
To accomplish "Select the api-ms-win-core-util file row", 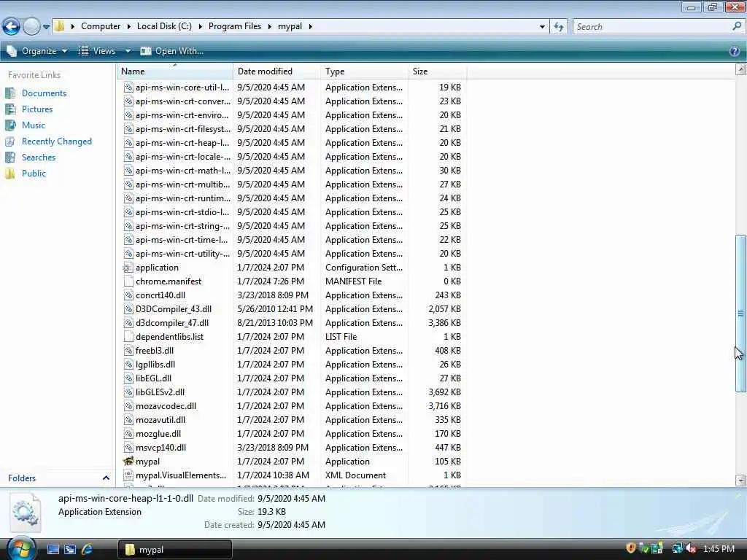I will pos(292,87).
